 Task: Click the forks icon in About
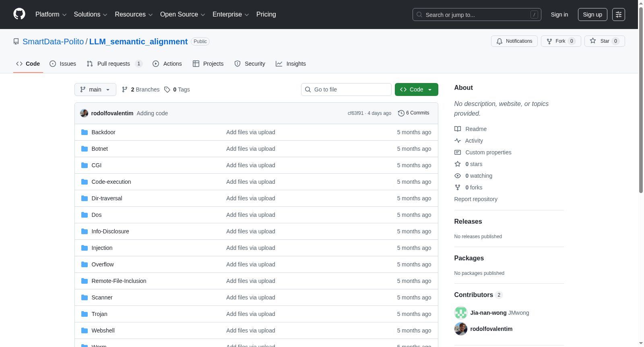pyautogui.click(x=458, y=187)
